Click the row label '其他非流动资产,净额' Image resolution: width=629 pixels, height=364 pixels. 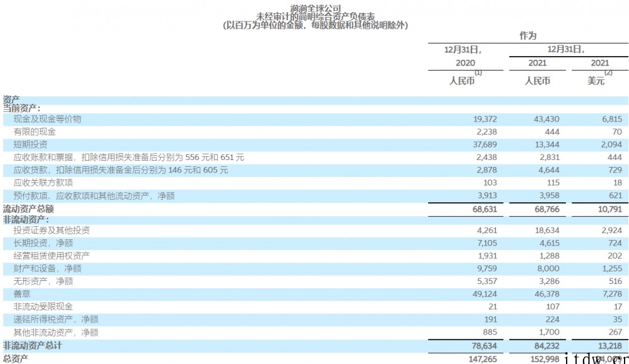[x=56, y=333]
